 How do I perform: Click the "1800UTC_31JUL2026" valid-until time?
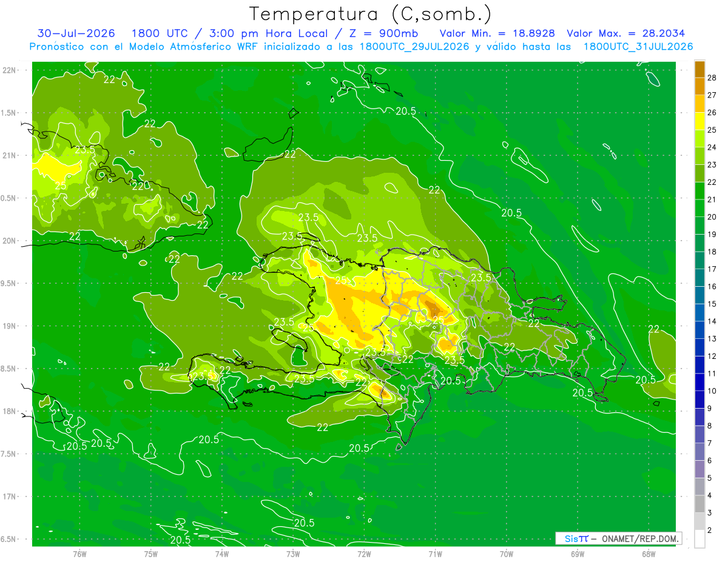click(x=638, y=47)
